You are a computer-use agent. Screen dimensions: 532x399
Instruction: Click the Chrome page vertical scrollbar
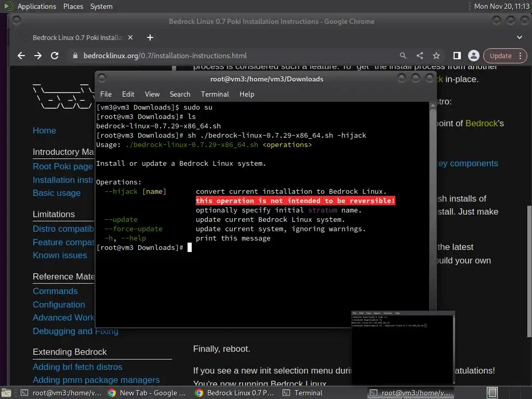coord(529,271)
